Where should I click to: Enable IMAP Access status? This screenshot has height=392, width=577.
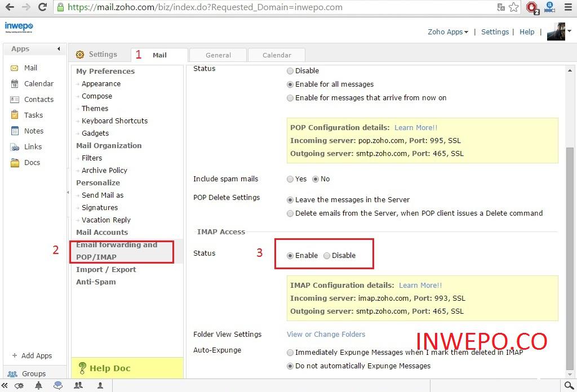point(290,256)
